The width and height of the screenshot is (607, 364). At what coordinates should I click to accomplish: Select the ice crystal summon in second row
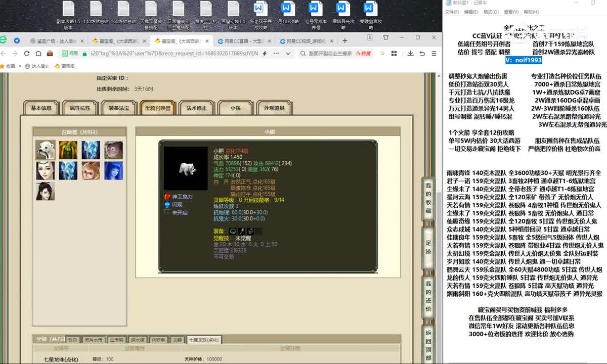[68, 170]
